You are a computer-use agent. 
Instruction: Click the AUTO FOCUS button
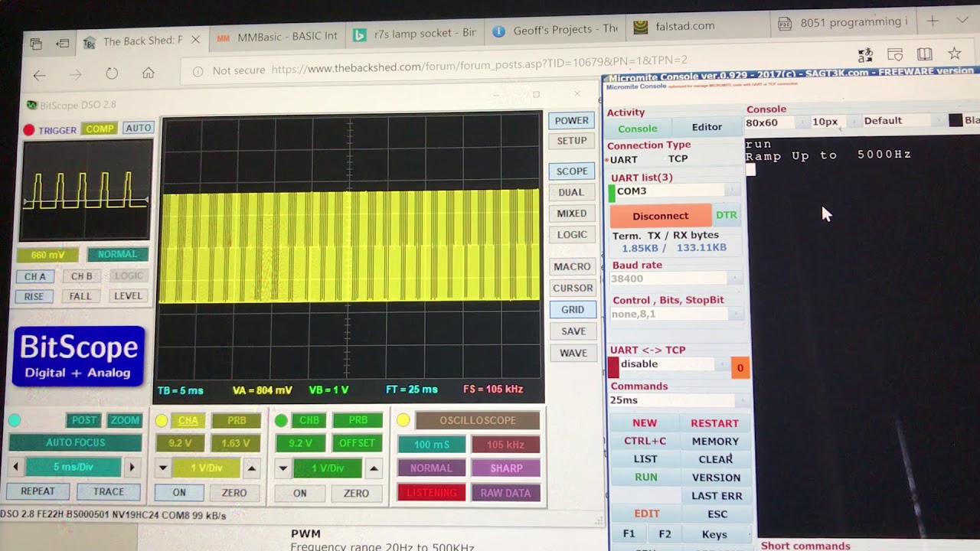75,442
